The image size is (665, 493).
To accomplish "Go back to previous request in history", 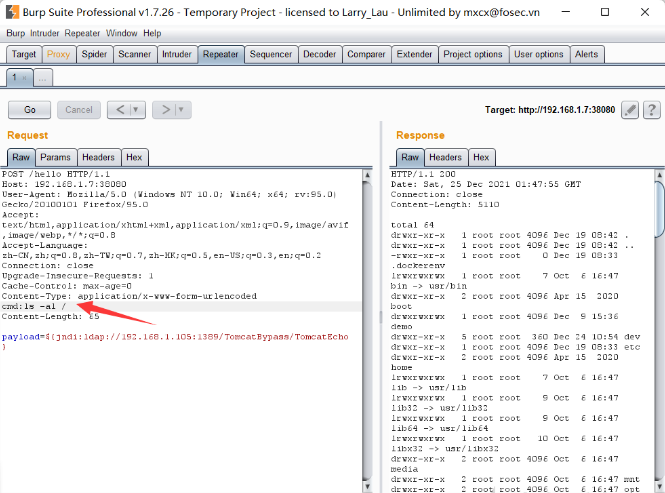I will click(x=120, y=110).
